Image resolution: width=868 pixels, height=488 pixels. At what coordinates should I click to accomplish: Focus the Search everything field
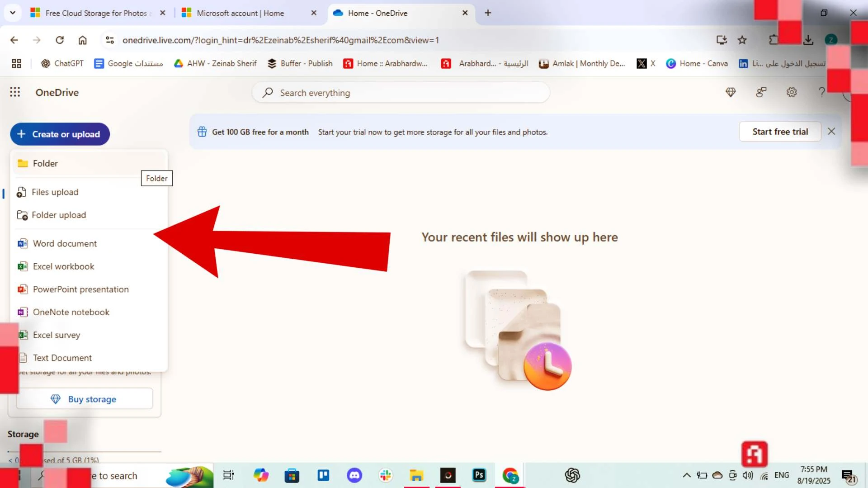click(401, 93)
